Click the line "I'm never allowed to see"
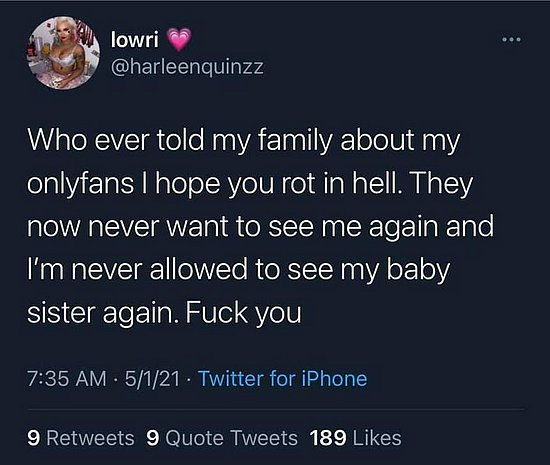 pos(239,270)
